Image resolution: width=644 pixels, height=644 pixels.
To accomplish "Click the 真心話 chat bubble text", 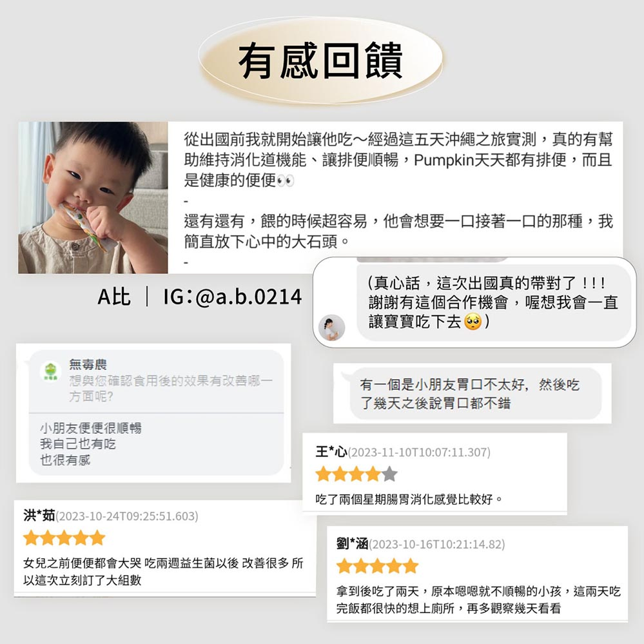I will click(493, 302).
